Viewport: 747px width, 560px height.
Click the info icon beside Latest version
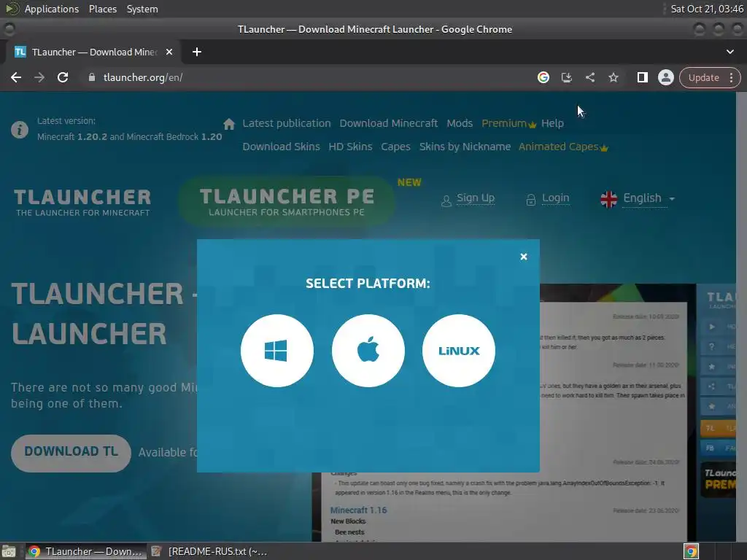(20, 130)
